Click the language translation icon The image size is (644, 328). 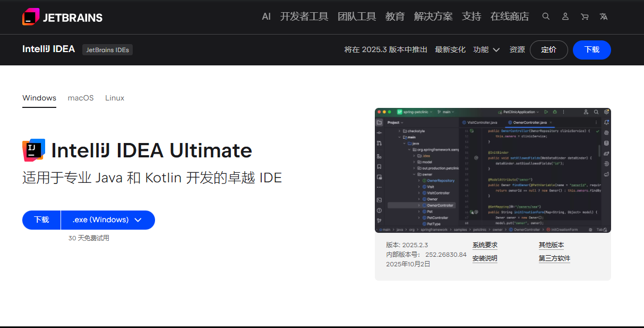(x=604, y=16)
